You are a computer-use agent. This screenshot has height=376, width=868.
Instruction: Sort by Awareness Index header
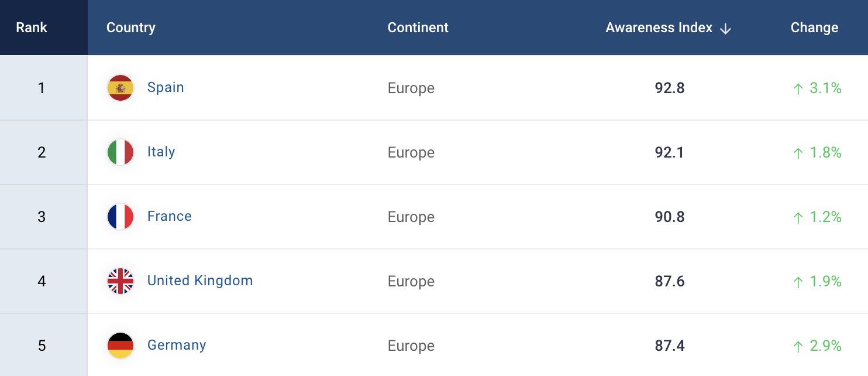659,28
